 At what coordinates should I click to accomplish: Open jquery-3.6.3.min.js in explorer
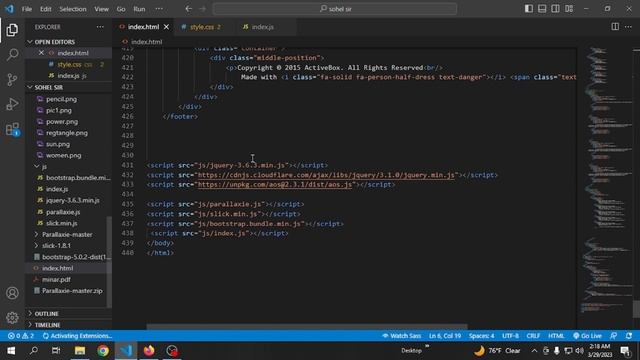[x=72, y=200]
